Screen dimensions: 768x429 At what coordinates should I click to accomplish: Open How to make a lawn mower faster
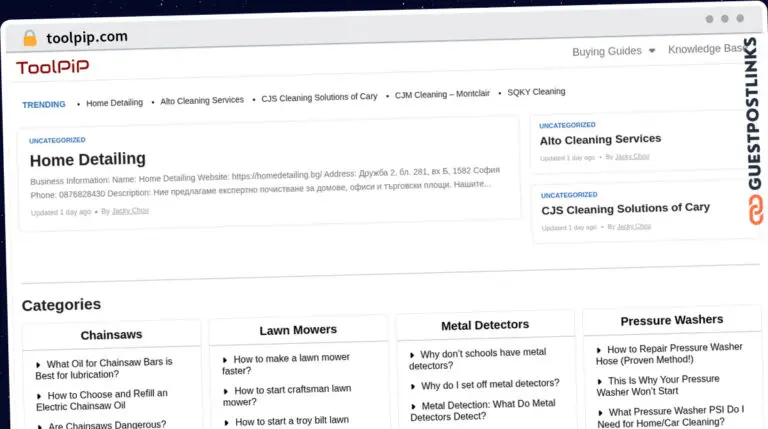point(286,364)
